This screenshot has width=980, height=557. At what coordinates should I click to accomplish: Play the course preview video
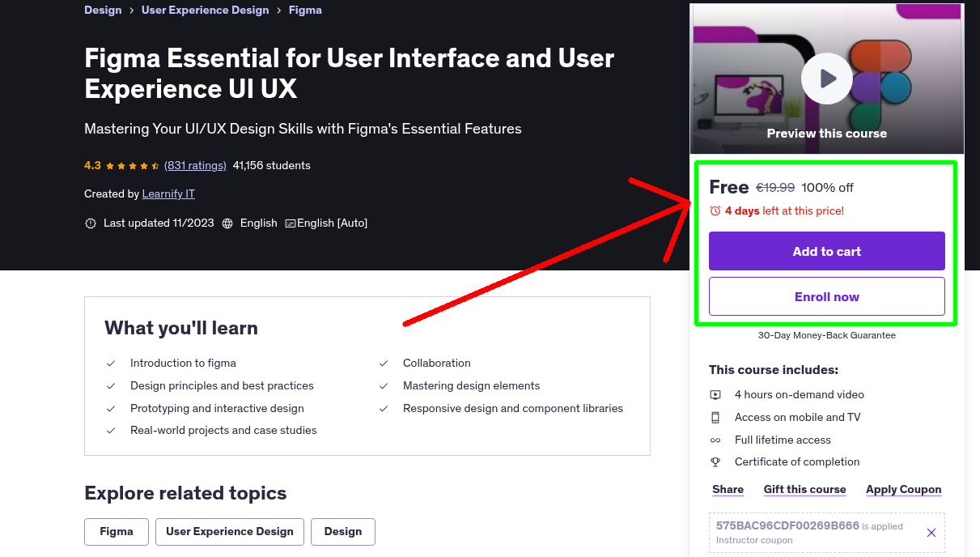[x=827, y=79]
